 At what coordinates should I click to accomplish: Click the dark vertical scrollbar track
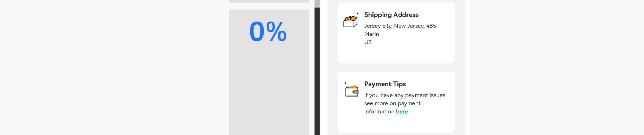coord(317,71)
